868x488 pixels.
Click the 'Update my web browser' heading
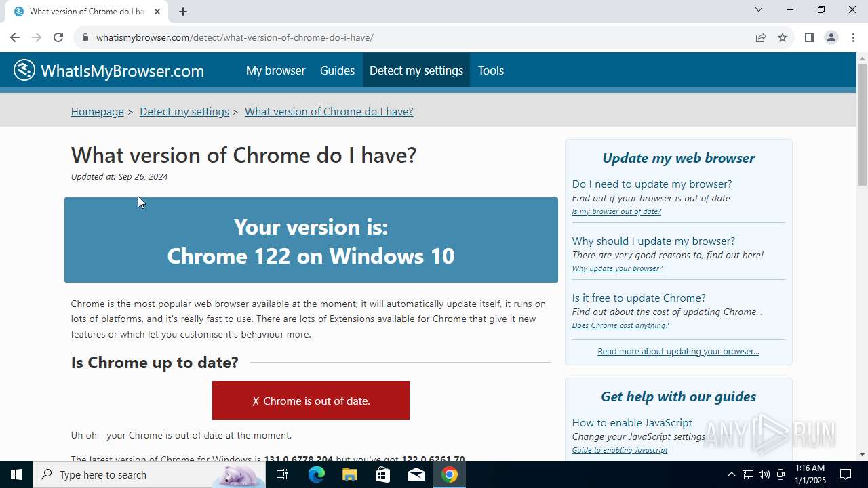[678, 158]
